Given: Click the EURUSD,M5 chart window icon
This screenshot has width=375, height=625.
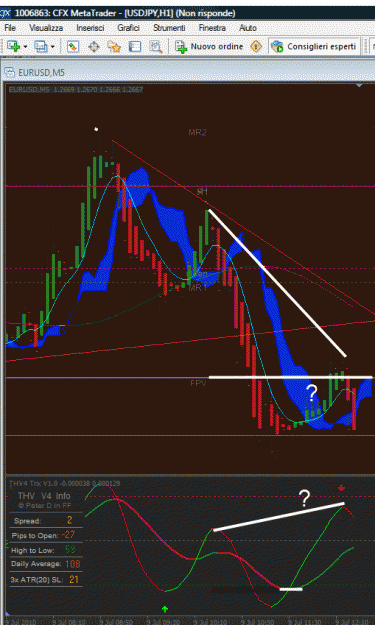Looking at the screenshot, I should (9, 72).
